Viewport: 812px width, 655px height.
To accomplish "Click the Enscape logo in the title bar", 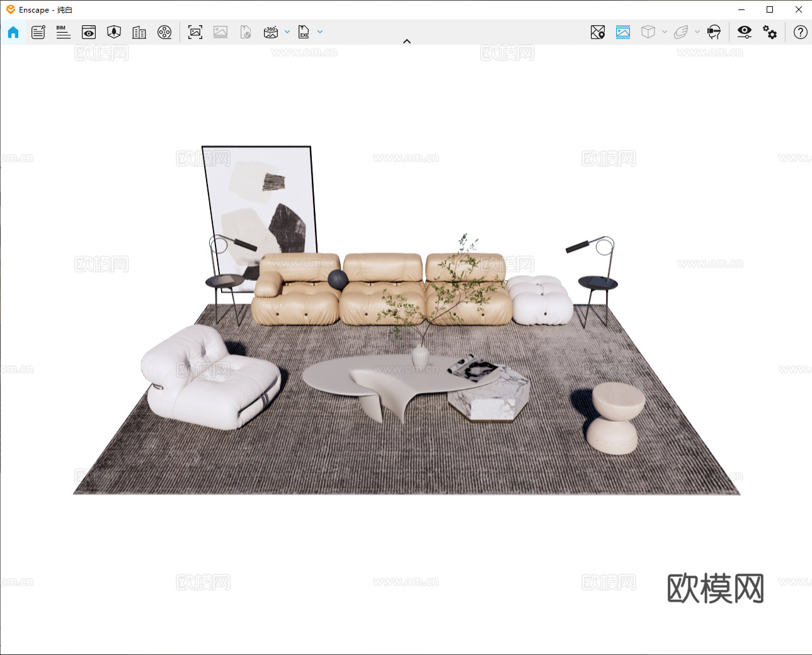I will [x=11, y=9].
